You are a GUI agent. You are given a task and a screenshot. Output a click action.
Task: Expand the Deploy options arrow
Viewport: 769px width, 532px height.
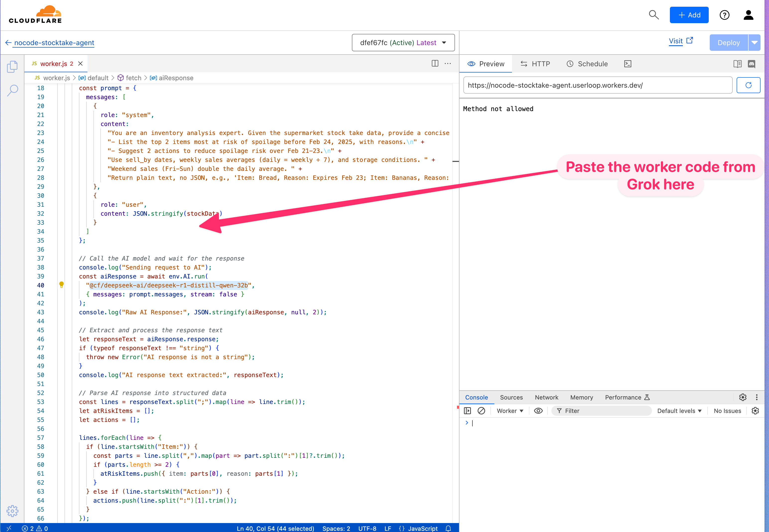pos(754,43)
